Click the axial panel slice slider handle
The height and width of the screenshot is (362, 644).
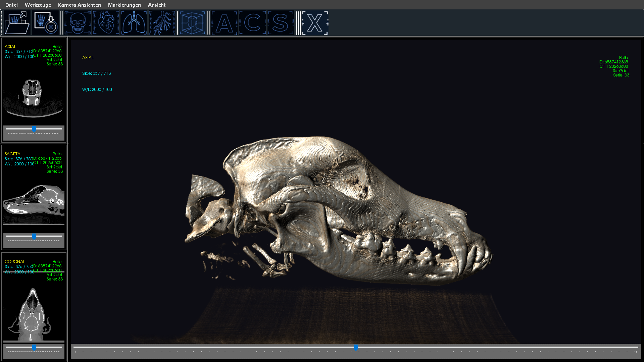click(34, 129)
